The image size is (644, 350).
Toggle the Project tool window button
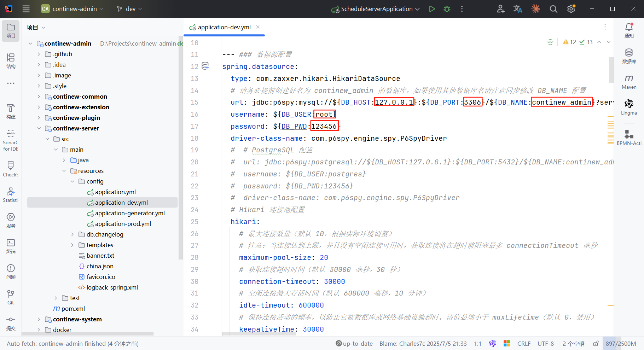pyautogui.click(x=11, y=31)
